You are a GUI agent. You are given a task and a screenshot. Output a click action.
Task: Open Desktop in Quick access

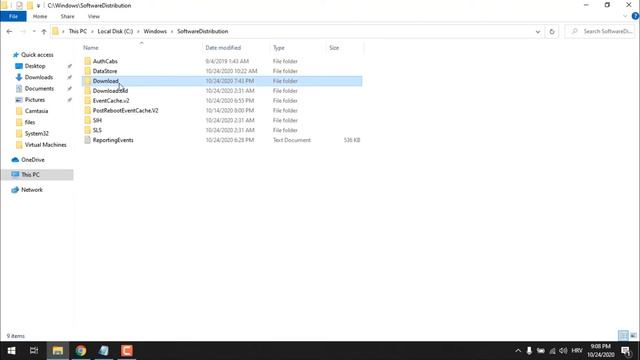35,66
